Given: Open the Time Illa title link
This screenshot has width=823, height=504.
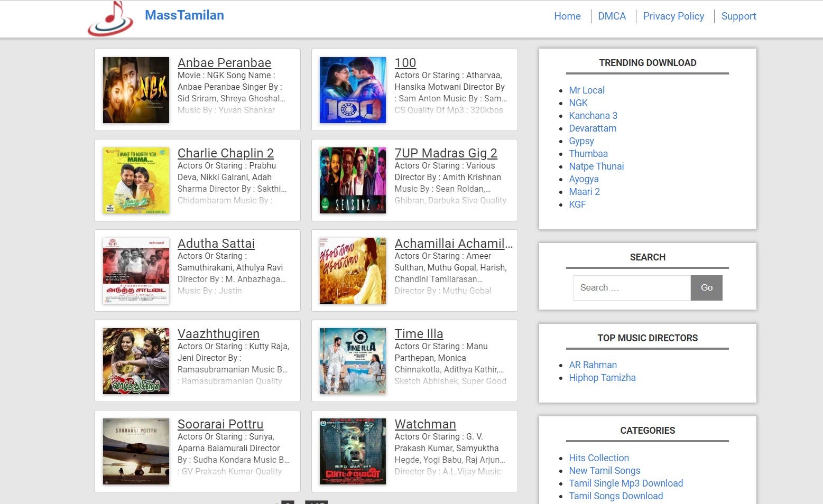Looking at the screenshot, I should (x=419, y=334).
